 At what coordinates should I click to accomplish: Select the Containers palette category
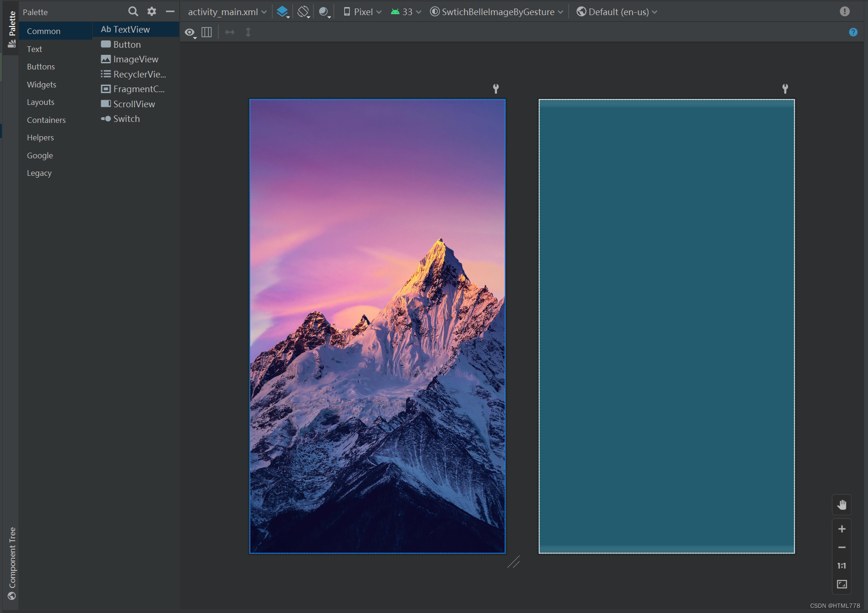[x=55, y=120]
